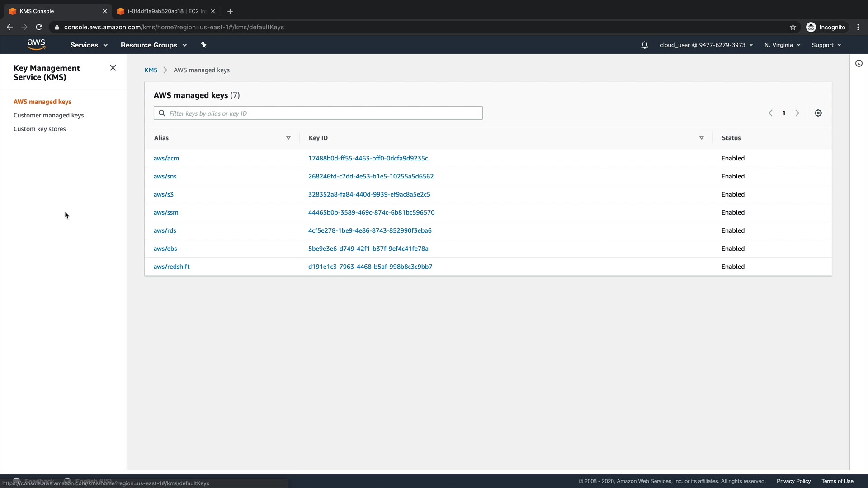Go to next page of keys

pos(797,113)
